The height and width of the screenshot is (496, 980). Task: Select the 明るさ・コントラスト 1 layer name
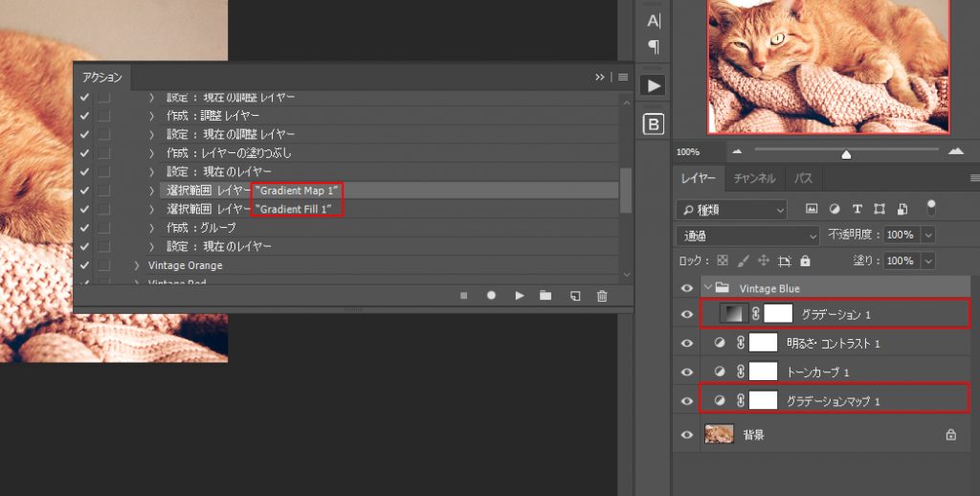tap(833, 344)
